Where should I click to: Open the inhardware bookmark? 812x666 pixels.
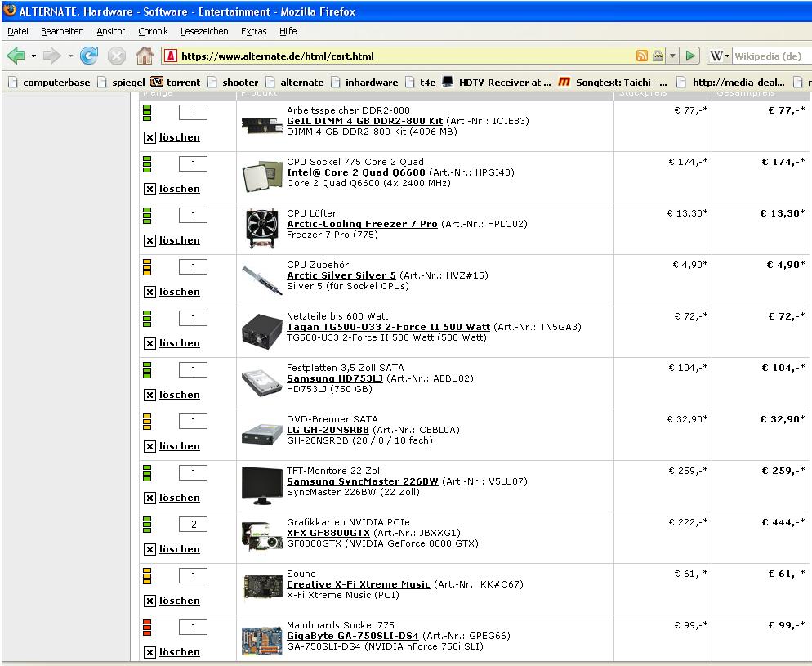pos(365,83)
